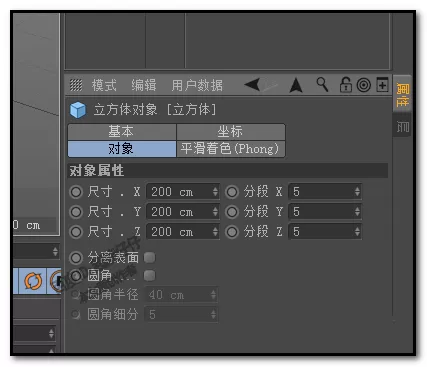
Task: Toggle keyframe circle for 分段 Z
Action: click(232, 232)
